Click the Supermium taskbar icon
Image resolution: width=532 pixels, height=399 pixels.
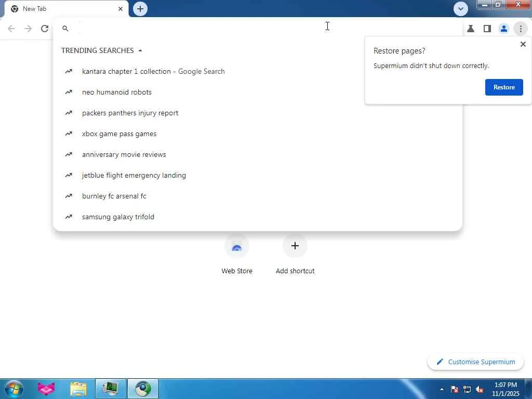point(143,389)
